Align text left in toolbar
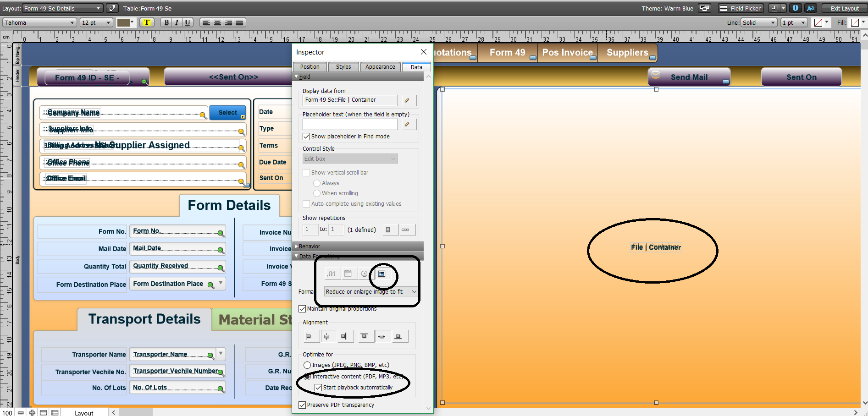Screen dimensions: 868x416 [x=206, y=22]
